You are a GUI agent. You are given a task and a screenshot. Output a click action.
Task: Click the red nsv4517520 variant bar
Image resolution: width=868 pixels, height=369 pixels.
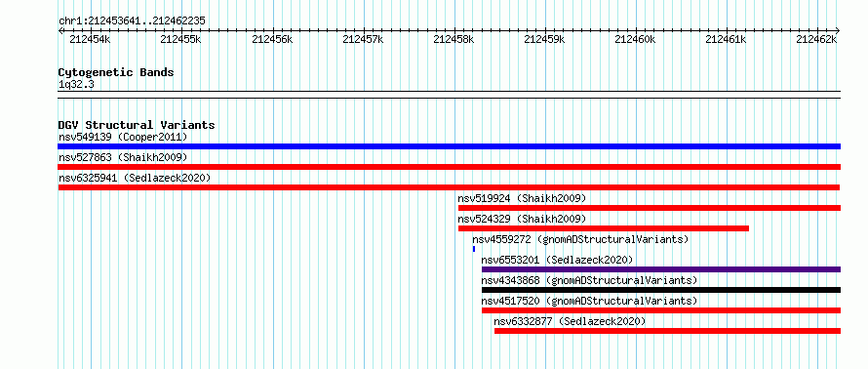pos(661,310)
